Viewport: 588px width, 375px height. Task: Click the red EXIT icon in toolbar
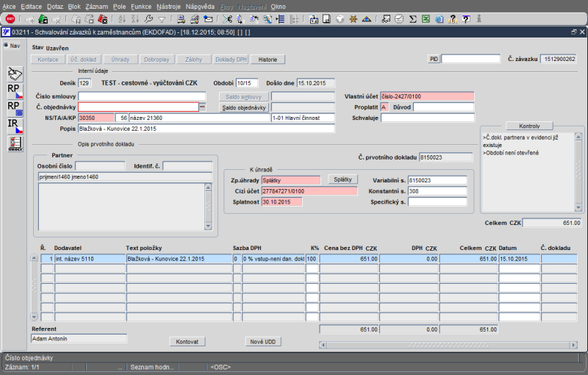(x=10, y=18)
